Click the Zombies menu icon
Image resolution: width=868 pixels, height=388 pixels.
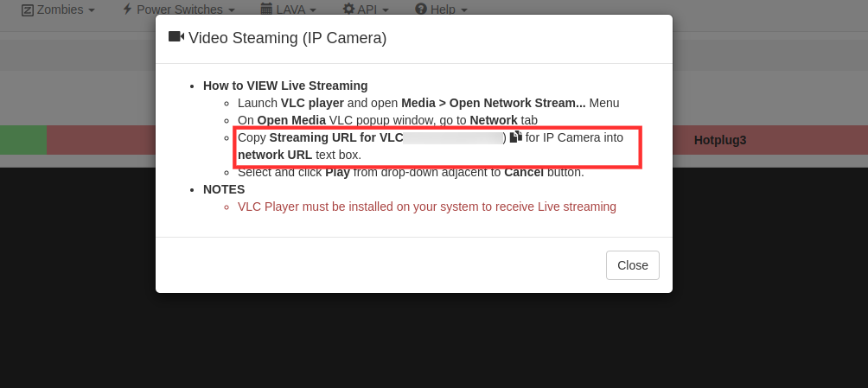tap(28, 10)
